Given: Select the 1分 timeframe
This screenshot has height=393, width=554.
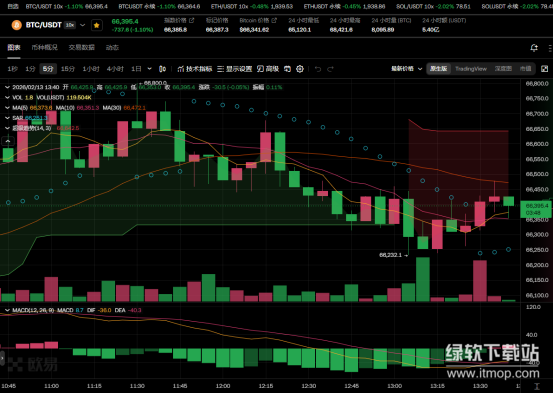Looking at the screenshot, I should 30,69.
